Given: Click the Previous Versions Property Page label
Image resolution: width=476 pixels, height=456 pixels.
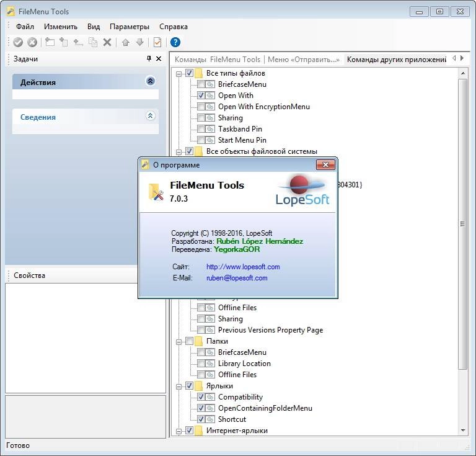Looking at the screenshot, I should pyautogui.click(x=270, y=330).
